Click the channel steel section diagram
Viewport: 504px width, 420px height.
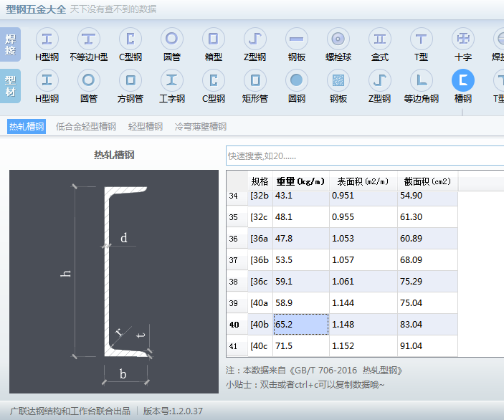coord(114,282)
